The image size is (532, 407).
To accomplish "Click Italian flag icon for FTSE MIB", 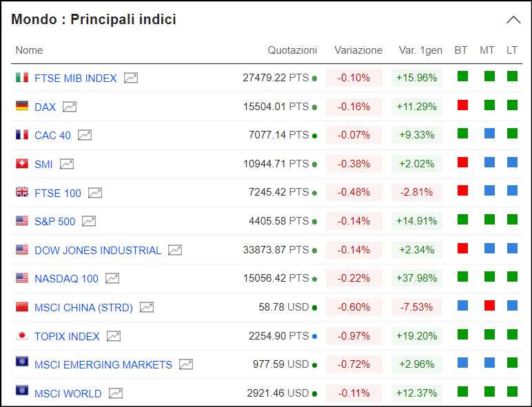I will tap(22, 77).
